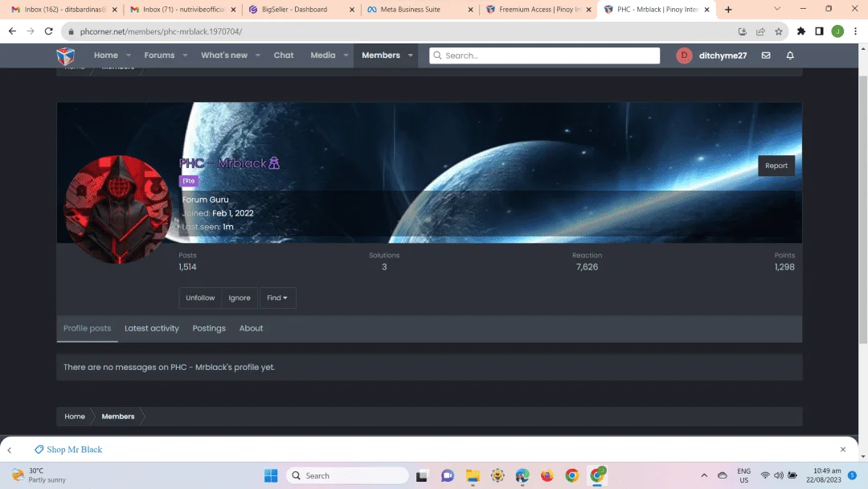Click the ditchyme27 avatar icon
The height and width of the screenshot is (489, 868).
click(684, 55)
